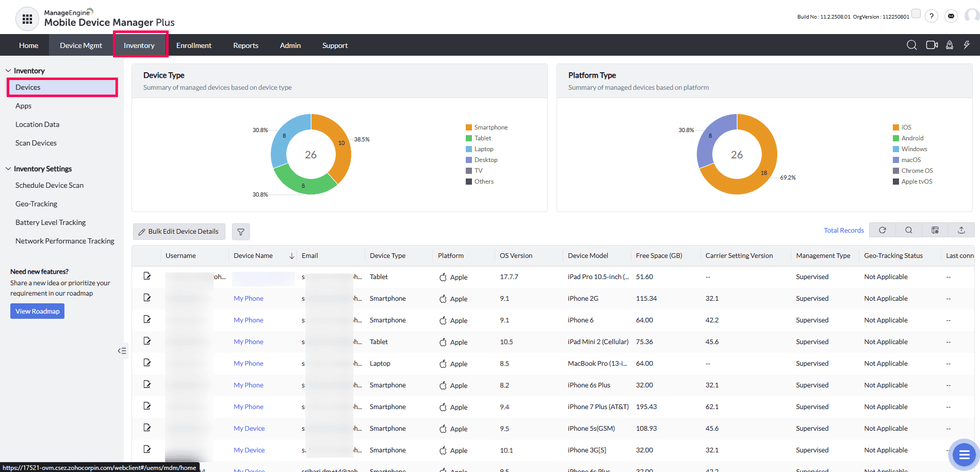The image size is (980, 472).
Task: Switch to the Enrollment tab
Action: pyautogui.click(x=193, y=45)
